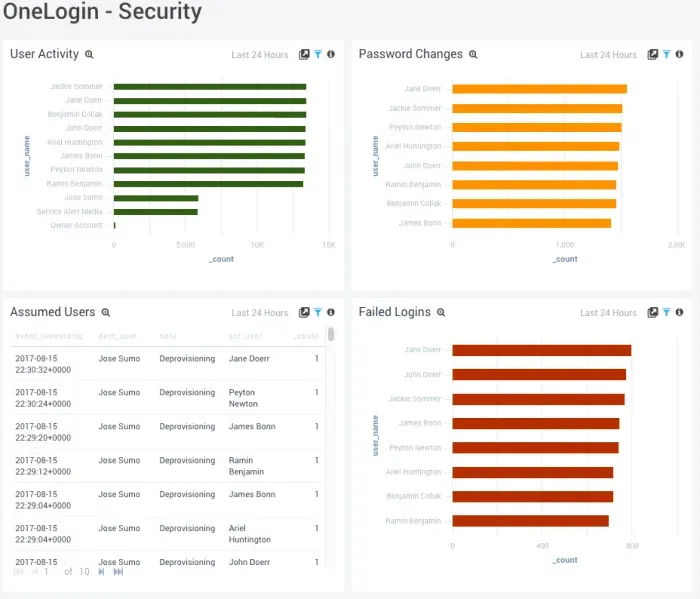Click the Assumed Users table vertical scrollbar
The image size is (700, 599).
331,334
